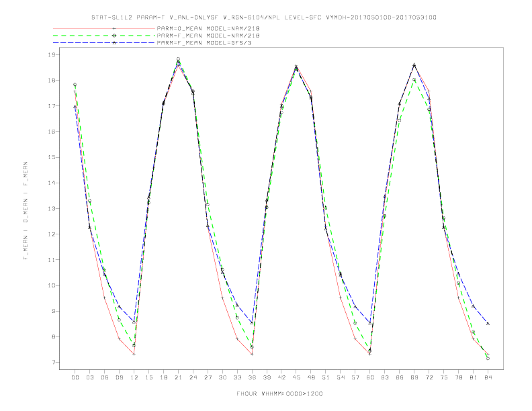Screen dimensions: 532x411
Task: Click x-axis forecast hour label 57
Action: click(355, 377)
